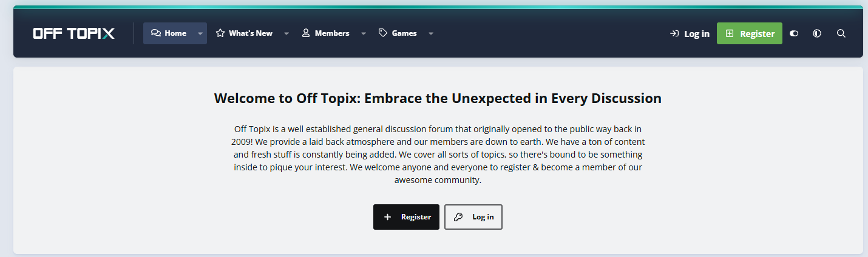Expand the Members dropdown arrow
The width and height of the screenshot is (868, 257).
364,33
